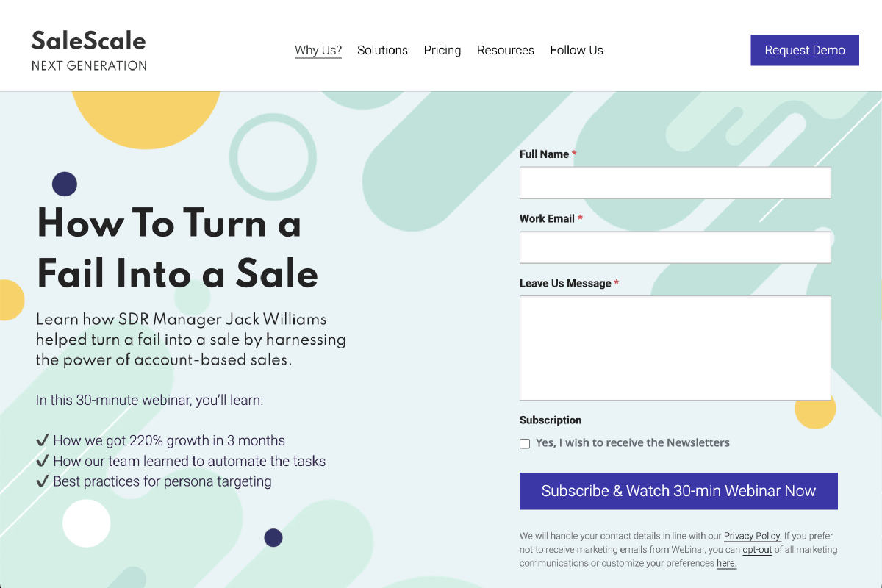Select Resources in the top navigation
882x588 pixels.
pyautogui.click(x=506, y=50)
